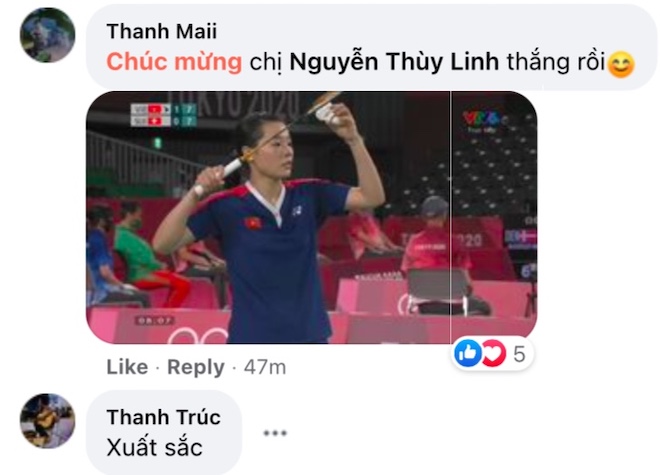This screenshot has height=475, width=660.
Task: Open the 47m comment timestamp
Action: (265, 367)
